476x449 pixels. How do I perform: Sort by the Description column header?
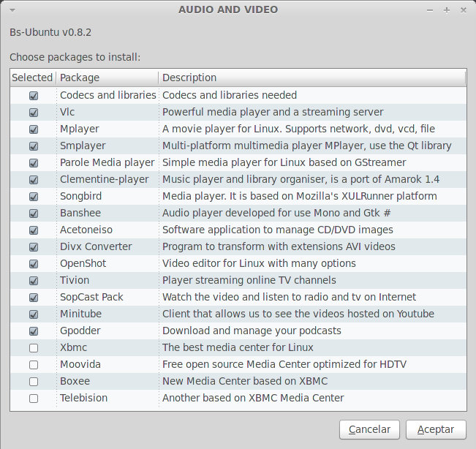(x=312, y=78)
